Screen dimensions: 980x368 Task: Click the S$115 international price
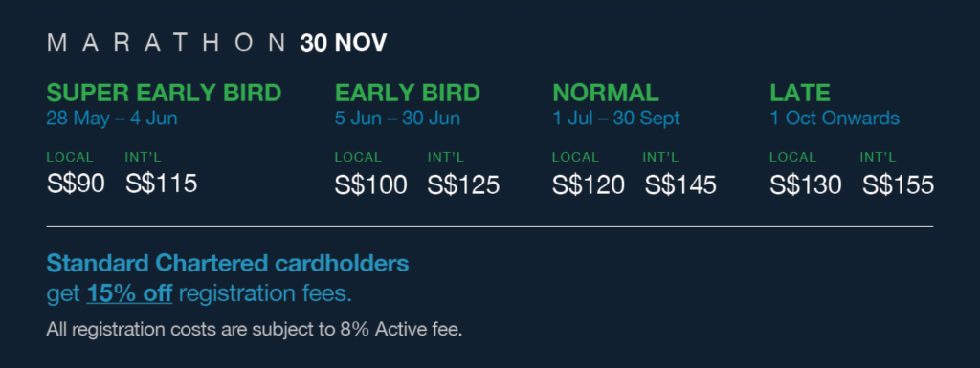click(x=161, y=184)
